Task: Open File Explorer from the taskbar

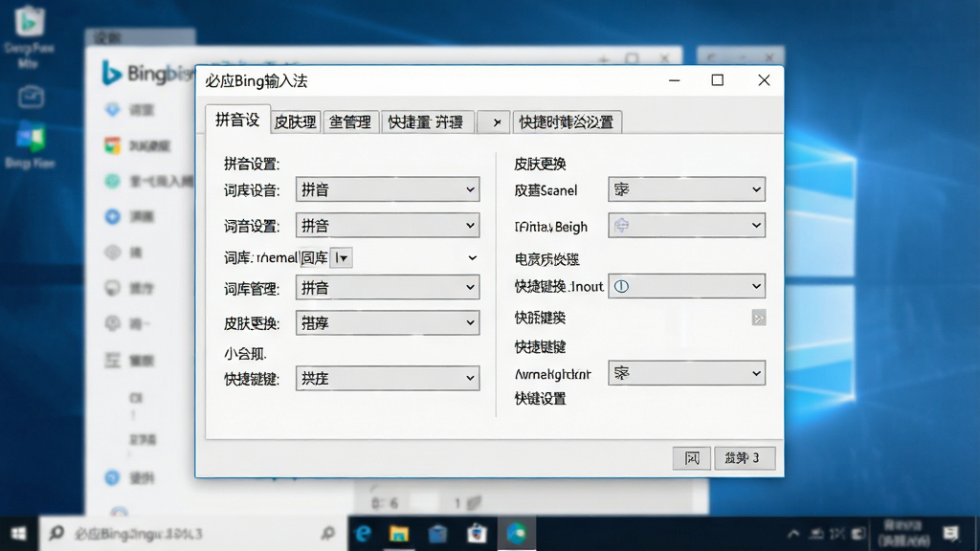Action: click(399, 534)
